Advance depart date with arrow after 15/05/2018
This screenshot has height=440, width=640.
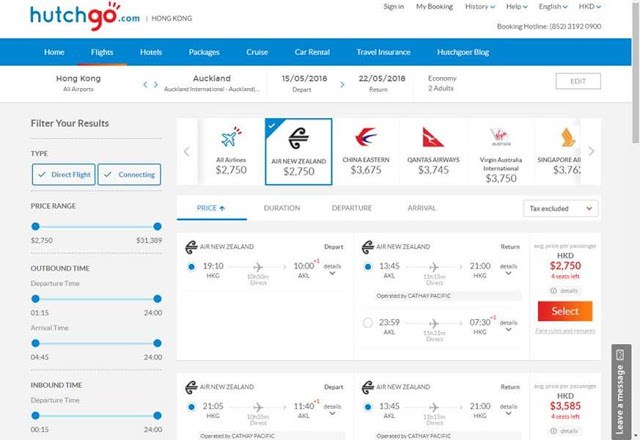point(342,85)
